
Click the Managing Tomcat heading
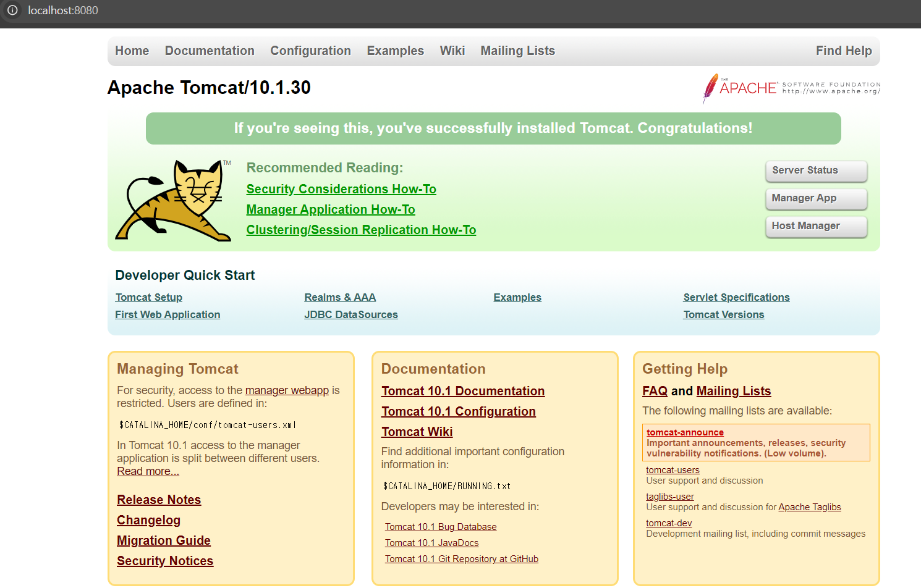pyautogui.click(x=177, y=369)
